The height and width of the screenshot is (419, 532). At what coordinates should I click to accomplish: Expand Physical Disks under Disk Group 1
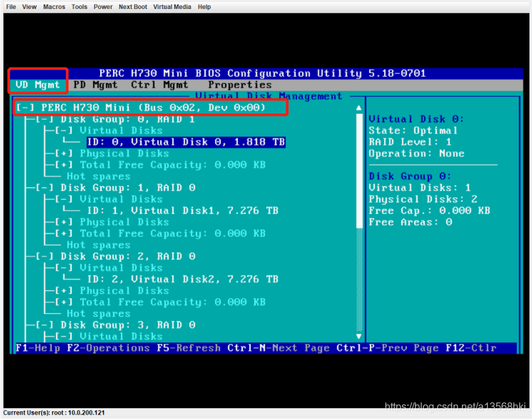64,222
